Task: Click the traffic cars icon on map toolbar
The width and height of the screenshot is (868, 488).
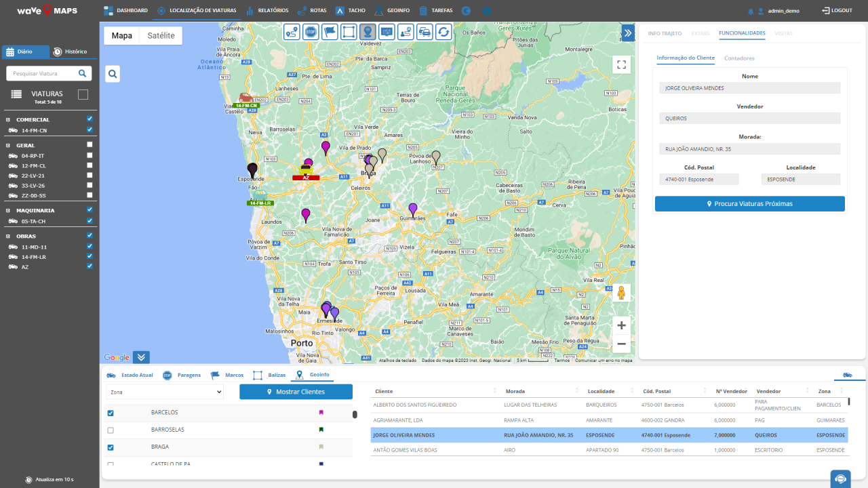Action: pos(425,31)
